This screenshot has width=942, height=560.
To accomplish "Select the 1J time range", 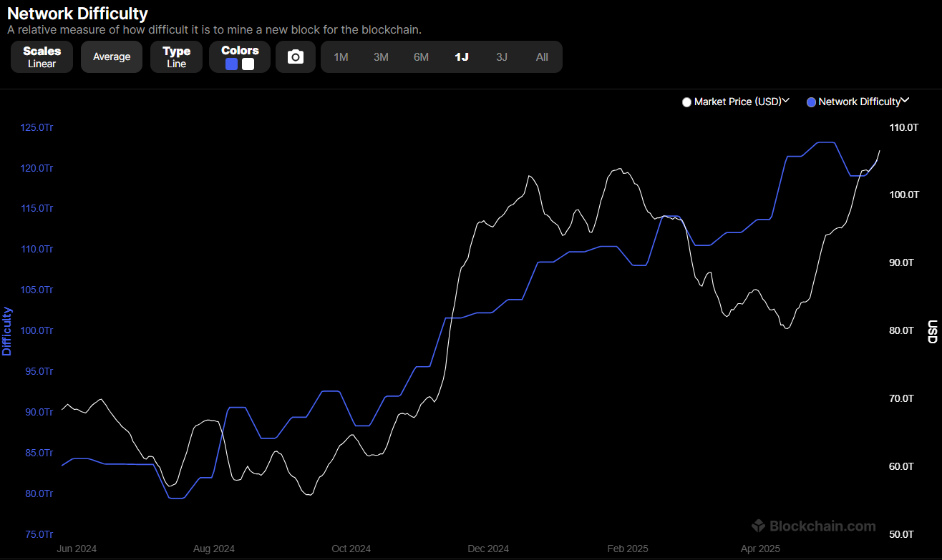I will click(462, 57).
